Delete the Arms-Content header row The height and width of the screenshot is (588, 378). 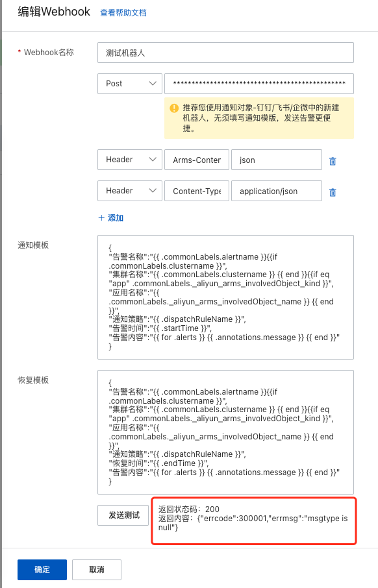[333, 161]
